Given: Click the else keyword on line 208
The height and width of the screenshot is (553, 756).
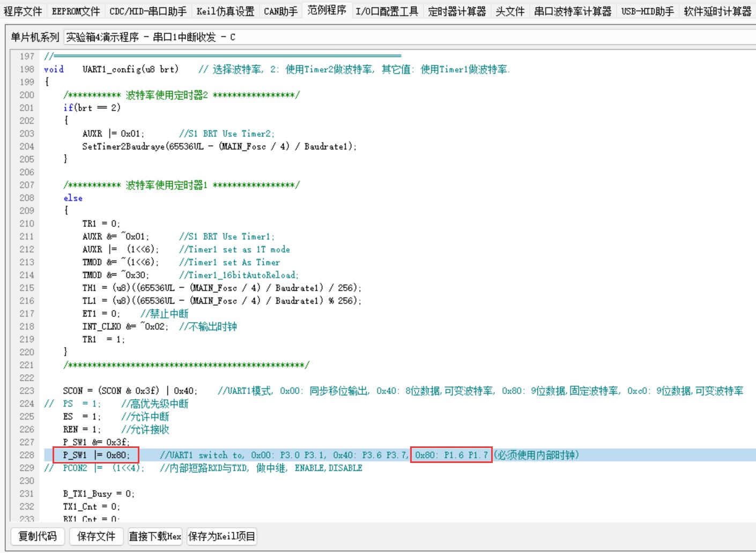Looking at the screenshot, I should (x=73, y=198).
